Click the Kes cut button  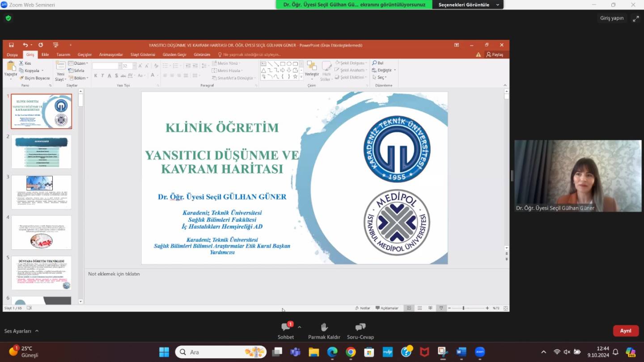[x=25, y=63]
